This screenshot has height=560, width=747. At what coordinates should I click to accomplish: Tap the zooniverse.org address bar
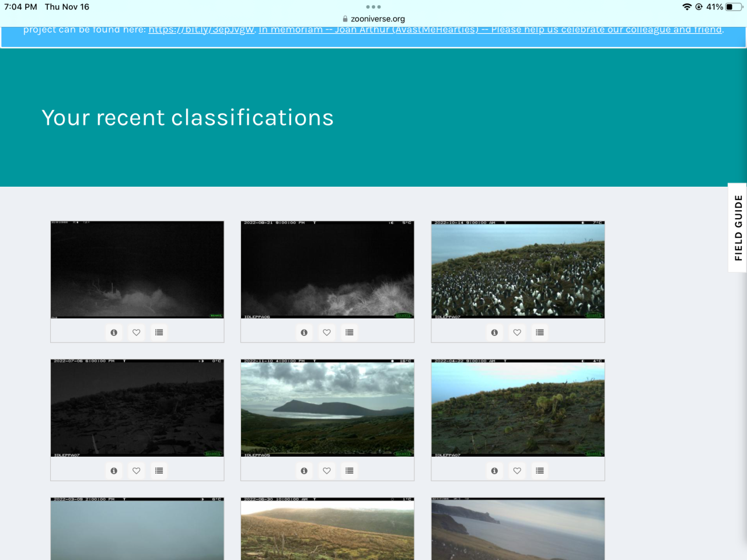[x=373, y=19]
